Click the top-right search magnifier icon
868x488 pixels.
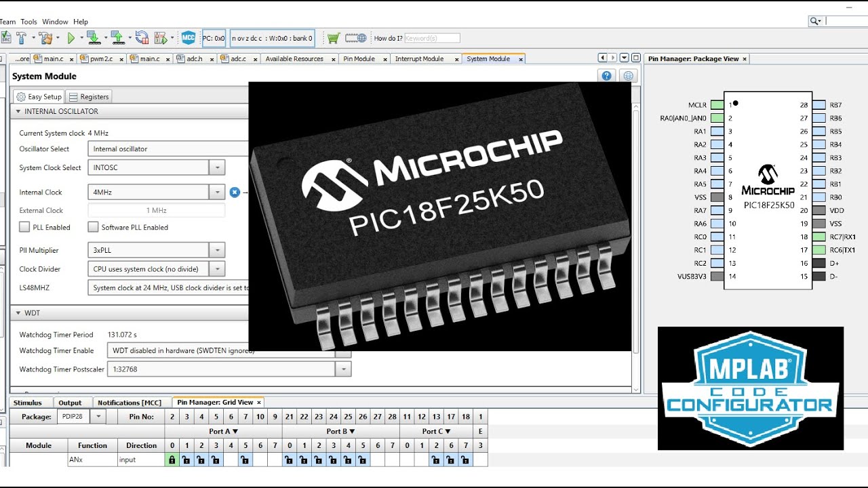point(816,21)
